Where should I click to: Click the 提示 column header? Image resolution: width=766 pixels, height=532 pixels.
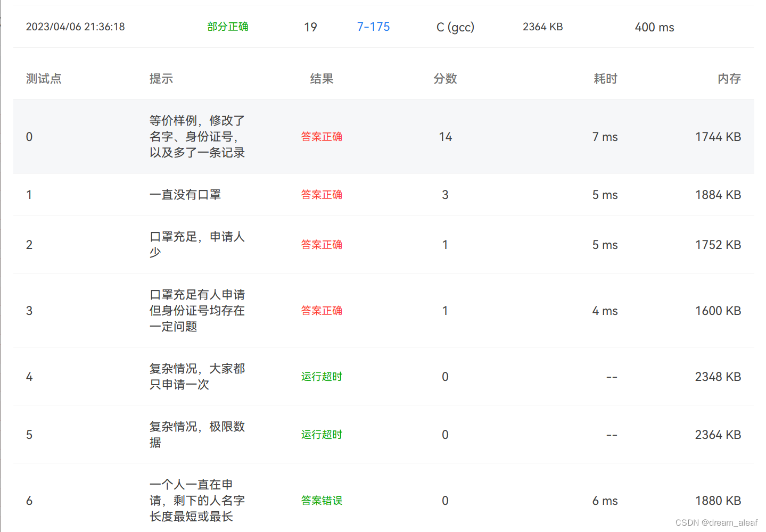pos(161,79)
